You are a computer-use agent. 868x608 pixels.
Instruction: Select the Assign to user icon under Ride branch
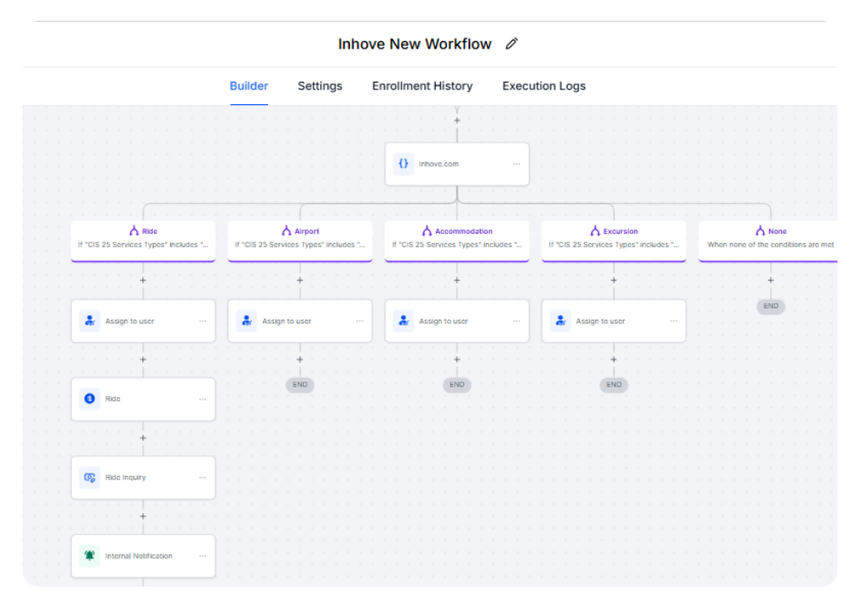(89, 321)
